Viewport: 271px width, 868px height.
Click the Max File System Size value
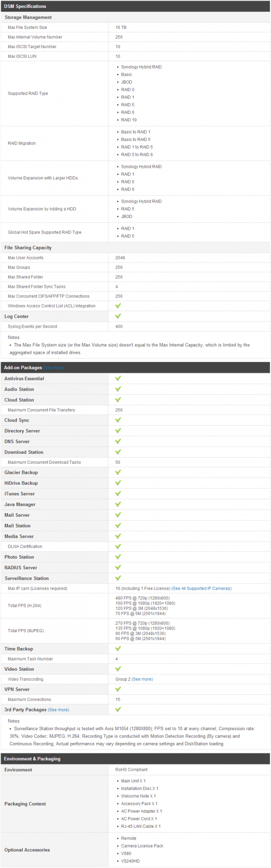121,28
